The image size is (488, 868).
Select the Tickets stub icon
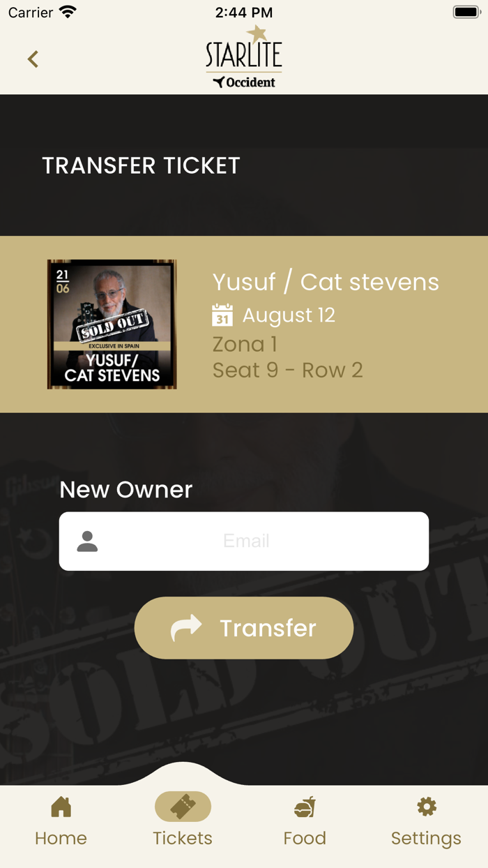click(183, 807)
